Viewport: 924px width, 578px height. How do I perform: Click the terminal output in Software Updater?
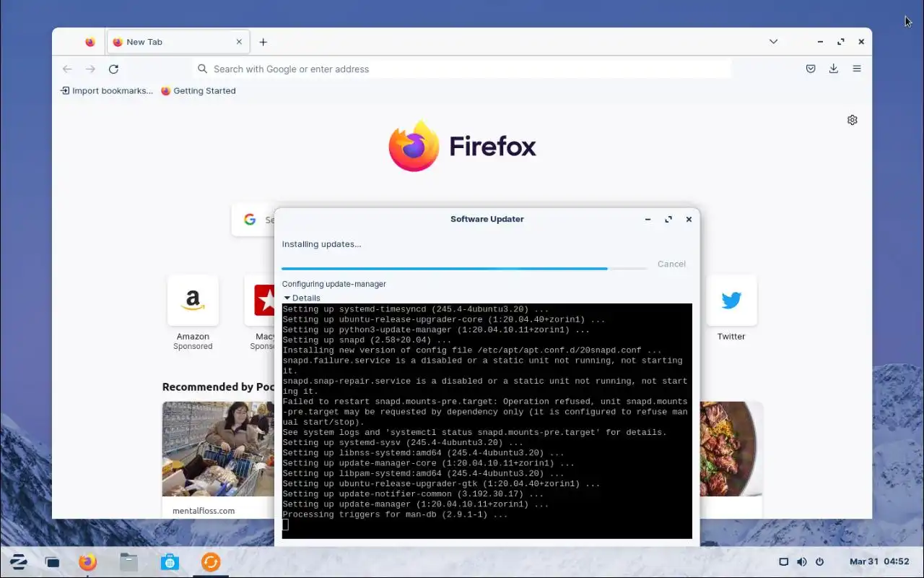pos(487,421)
